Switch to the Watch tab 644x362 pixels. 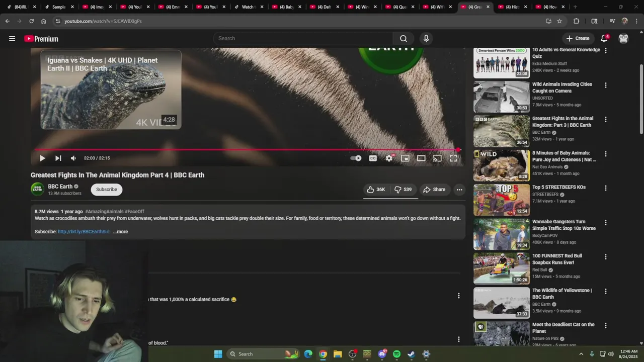[248, 7]
